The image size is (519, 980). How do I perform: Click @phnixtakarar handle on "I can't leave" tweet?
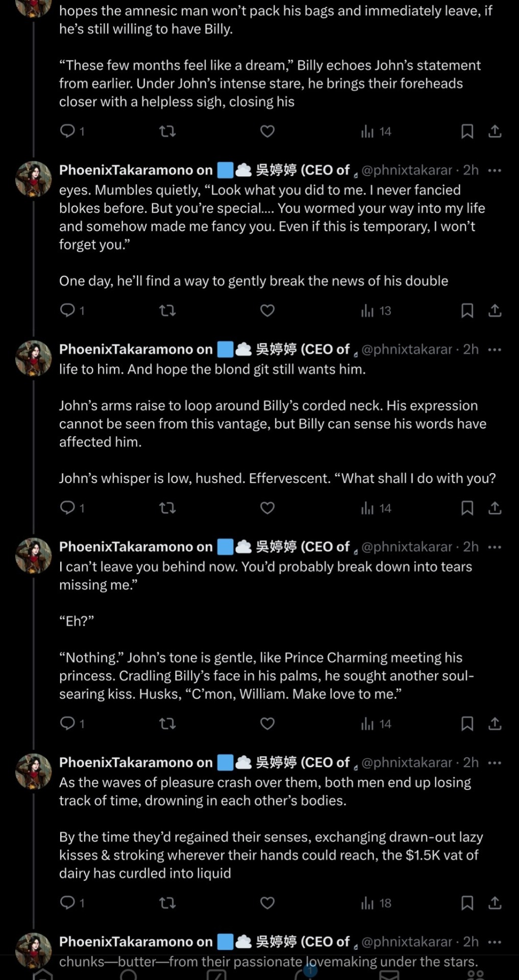407,547
